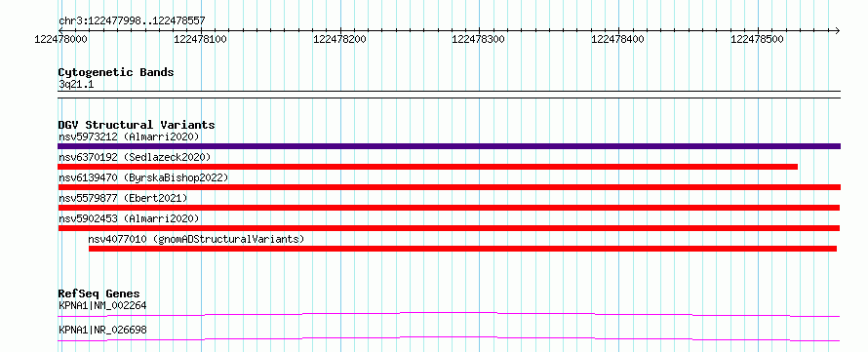Click the red nsv5902453 variant bar
The width and height of the screenshot is (868, 352).
[449, 228]
